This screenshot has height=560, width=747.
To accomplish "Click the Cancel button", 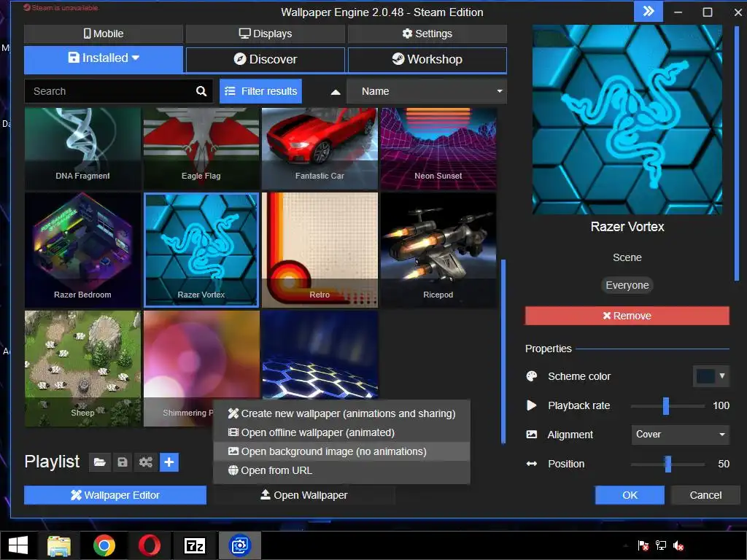I will tap(705, 495).
